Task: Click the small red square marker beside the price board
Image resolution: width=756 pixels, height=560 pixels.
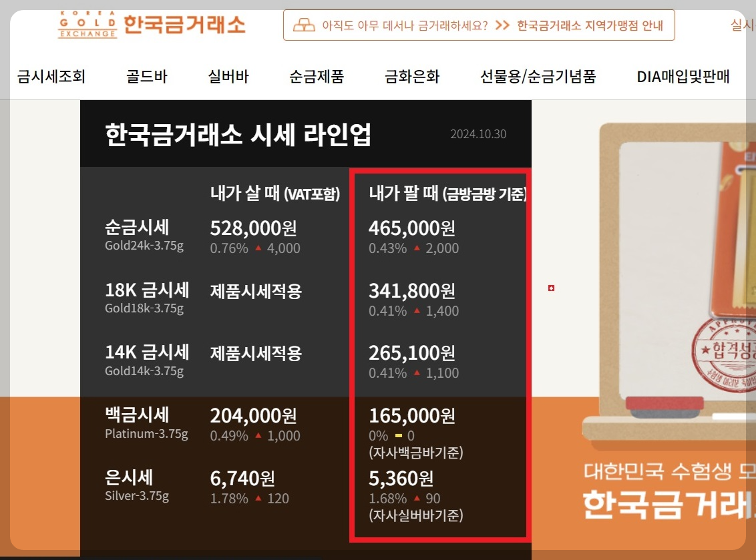Action: point(551,287)
